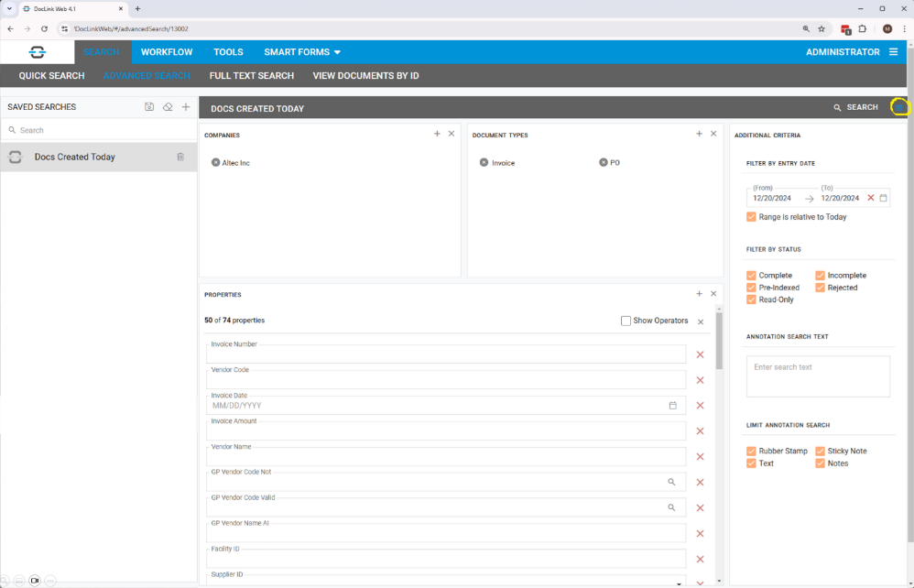Clear all document types
Image resolution: width=914 pixels, height=588 pixels.
coord(713,134)
